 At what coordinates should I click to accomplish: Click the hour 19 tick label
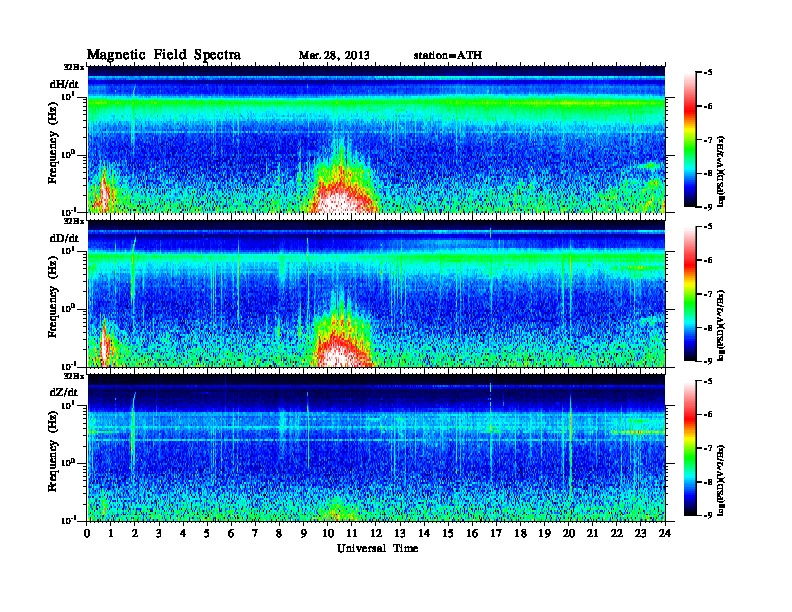pyautogui.click(x=544, y=533)
